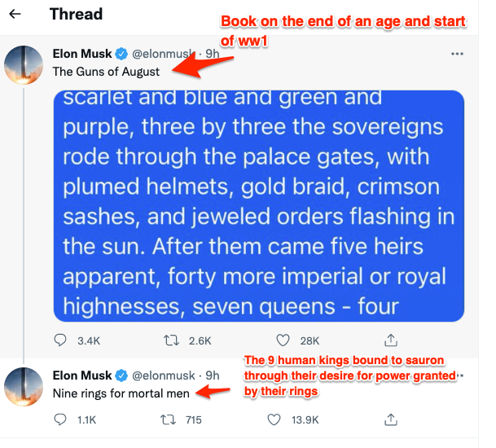Share The Guns of August tweet

click(391, 340)
